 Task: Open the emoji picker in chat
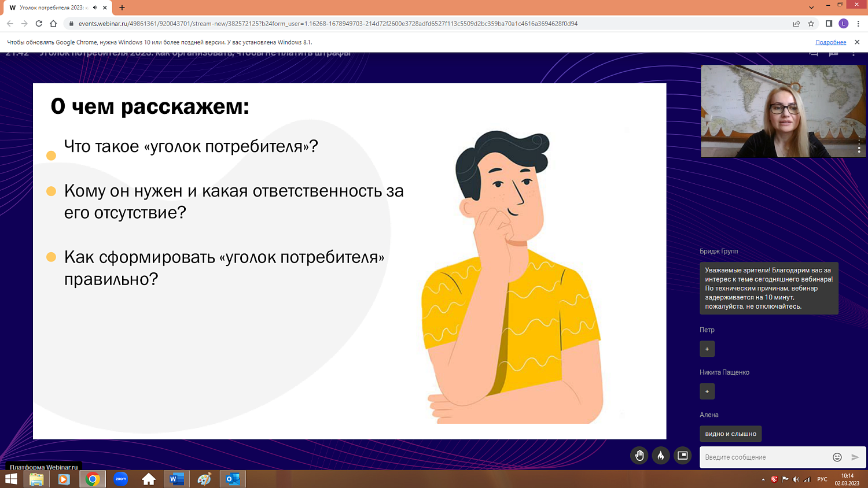(837, 457)
